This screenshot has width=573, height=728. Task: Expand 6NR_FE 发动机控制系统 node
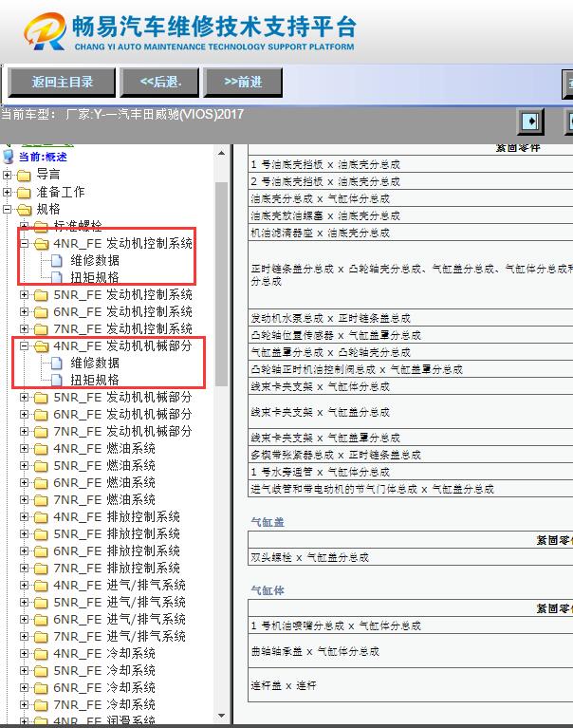tap(24, 311)
